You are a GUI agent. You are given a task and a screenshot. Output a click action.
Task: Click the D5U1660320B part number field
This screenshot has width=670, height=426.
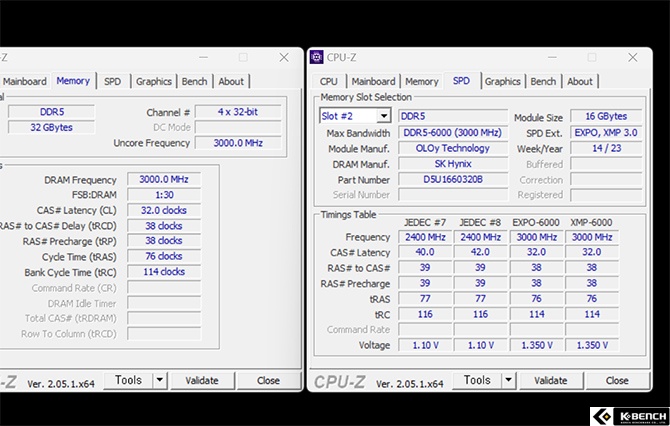pyautogui.click(x=453, y=179)
